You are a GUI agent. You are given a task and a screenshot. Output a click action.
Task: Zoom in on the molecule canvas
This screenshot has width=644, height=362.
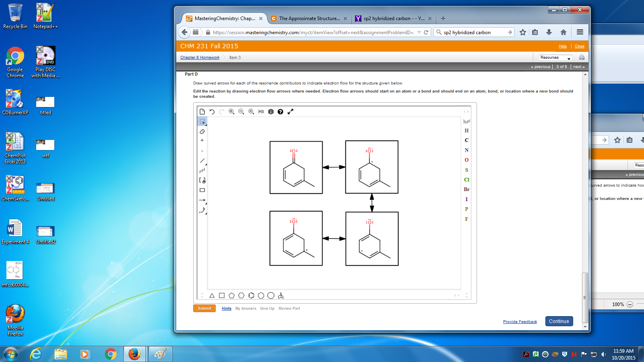(231, 111)
